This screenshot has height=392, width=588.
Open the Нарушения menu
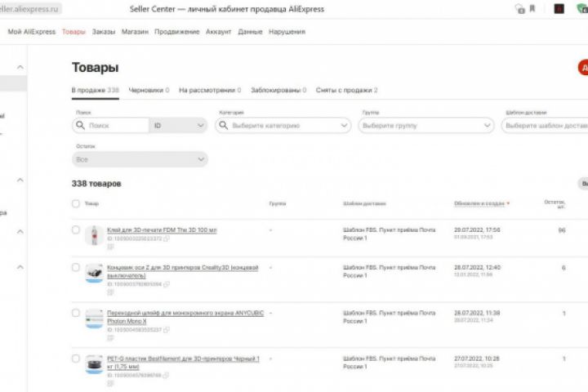(287, 32)
